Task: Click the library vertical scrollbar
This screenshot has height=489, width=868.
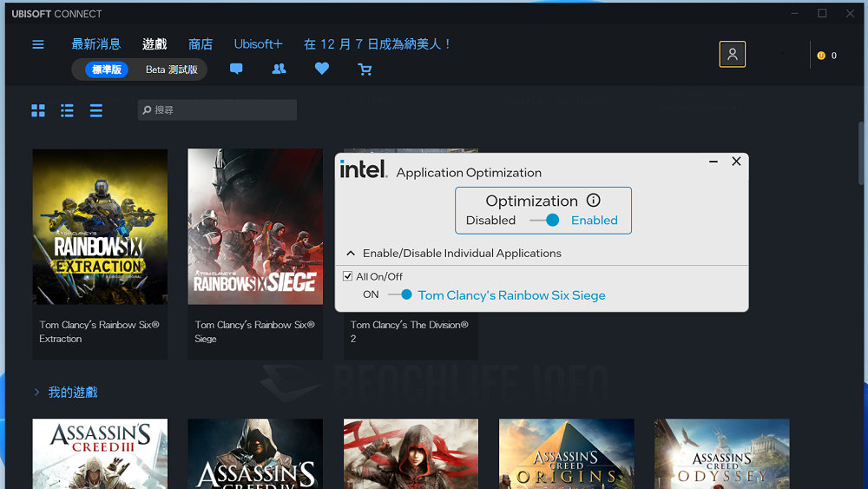Action: pyautogui.click(x=861, y=154)
